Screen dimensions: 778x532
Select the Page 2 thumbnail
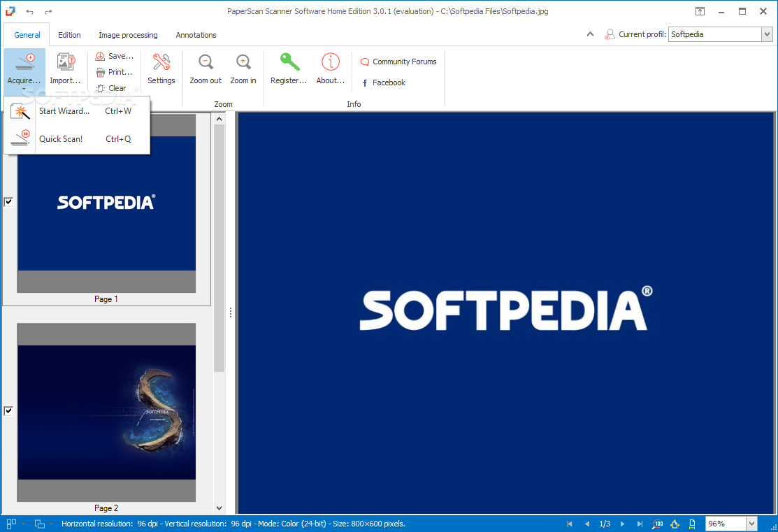[106, 412]
